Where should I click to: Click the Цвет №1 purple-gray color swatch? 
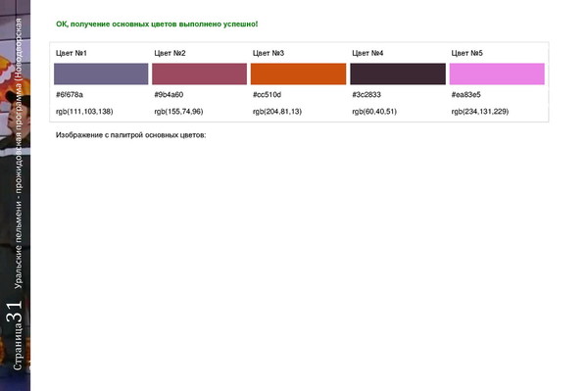point(101,73)
